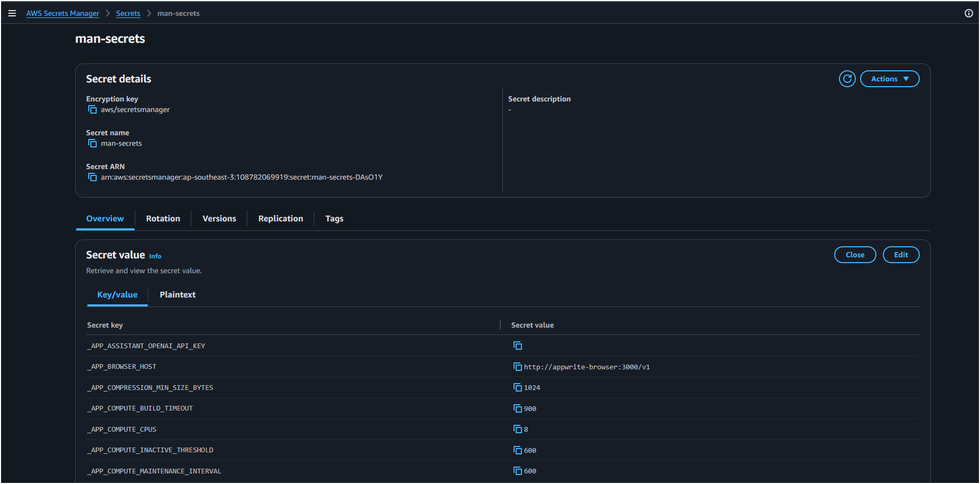Copy the secret name man-secrets
Image resolution: width=980 pixels, height=484 pixels.
pyautogui.click(x=92, y=143)
